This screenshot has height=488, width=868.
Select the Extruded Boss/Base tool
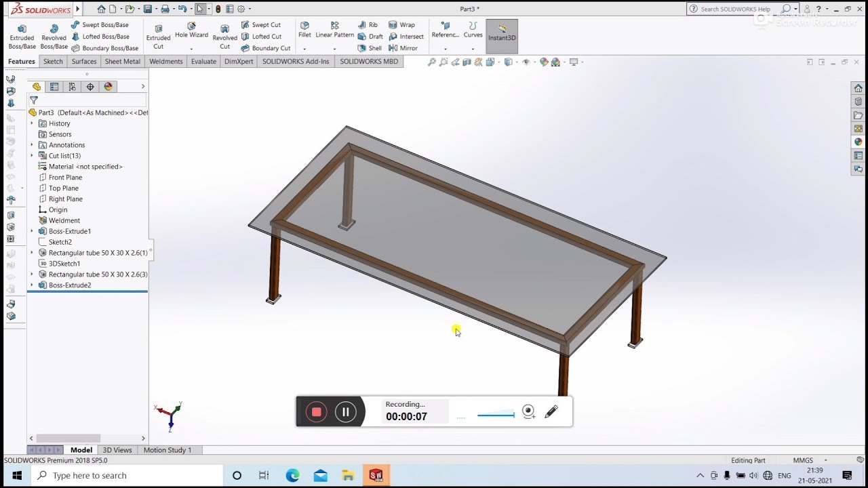22,37
